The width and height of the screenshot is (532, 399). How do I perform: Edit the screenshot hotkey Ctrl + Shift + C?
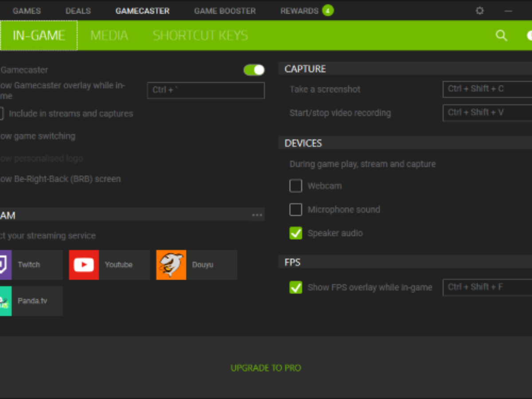coord(488,89)
